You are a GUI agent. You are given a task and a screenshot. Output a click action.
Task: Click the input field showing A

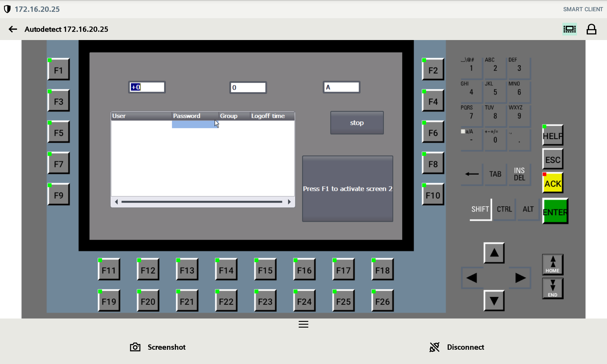(341, 87)
